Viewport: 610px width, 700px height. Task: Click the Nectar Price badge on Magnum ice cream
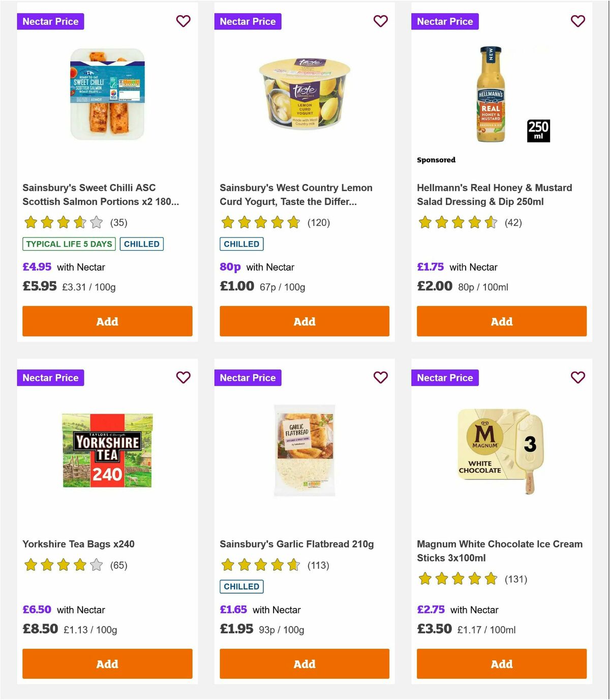tap(445, 377)
